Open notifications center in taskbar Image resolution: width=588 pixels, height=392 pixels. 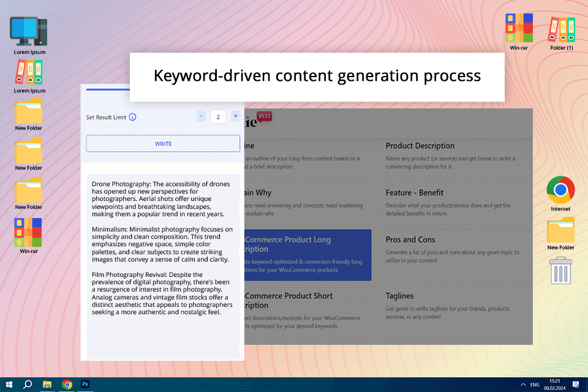click(576, 385)
